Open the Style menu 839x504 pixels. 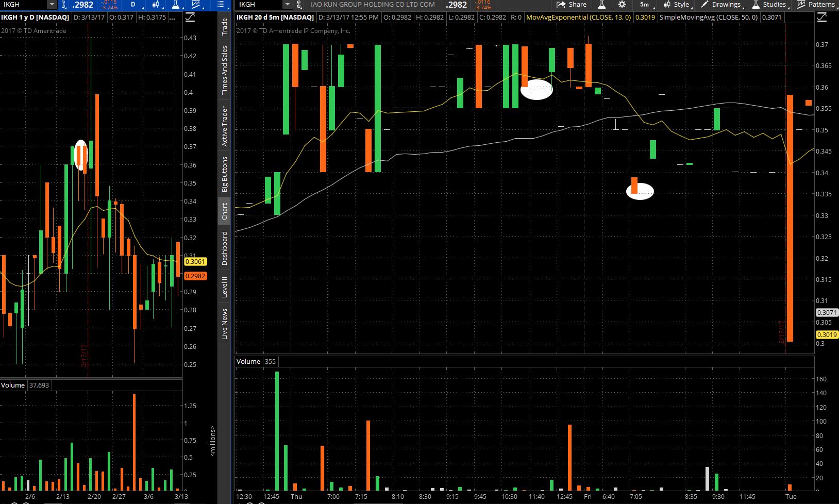pos(677,5)
